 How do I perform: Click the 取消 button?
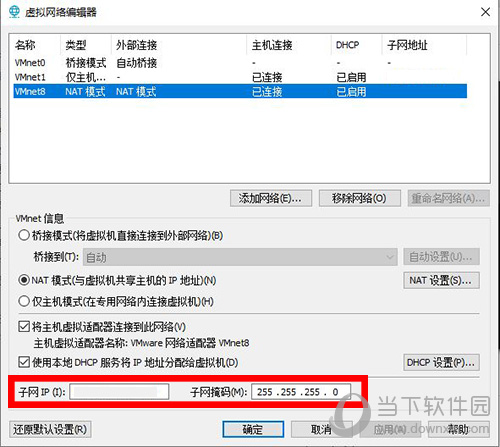(321, 429)
